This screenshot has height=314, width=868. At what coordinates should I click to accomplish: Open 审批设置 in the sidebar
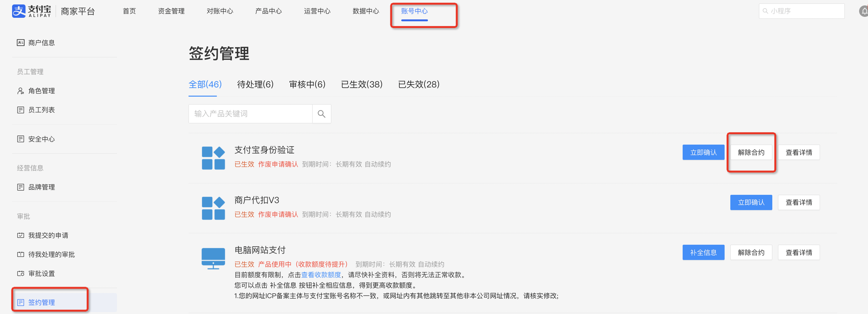(41, 274)
